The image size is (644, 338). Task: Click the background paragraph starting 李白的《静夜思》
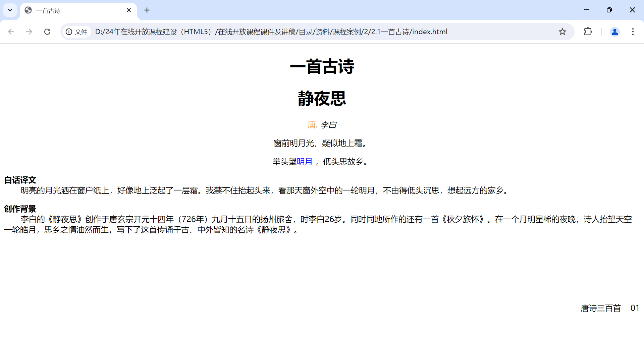(318, 224)
